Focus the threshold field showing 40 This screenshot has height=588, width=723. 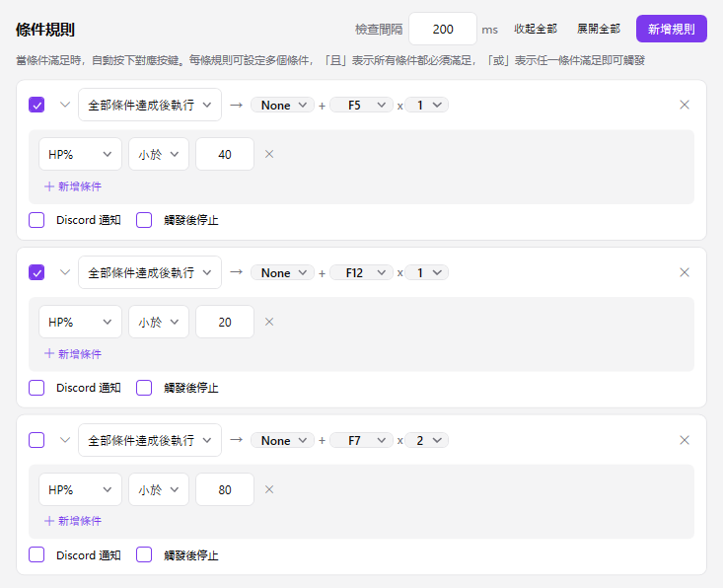225,154
